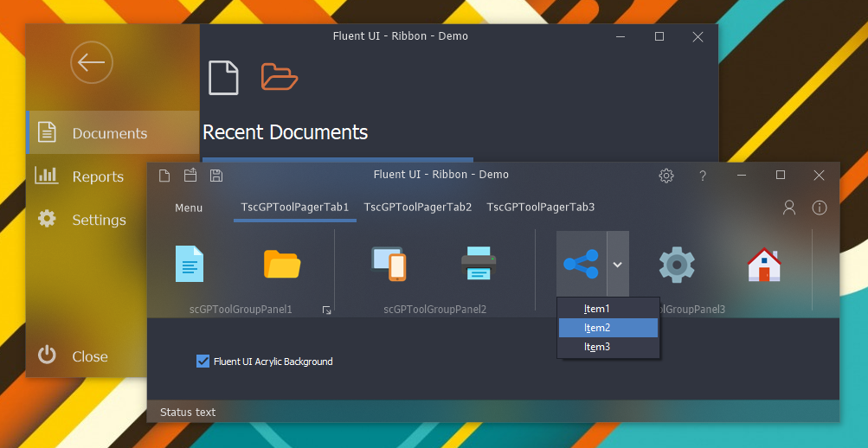This screenshot has width=868, height=448.
Task: Choose Item1 in the dropdown menu
Action: point(608,309)
